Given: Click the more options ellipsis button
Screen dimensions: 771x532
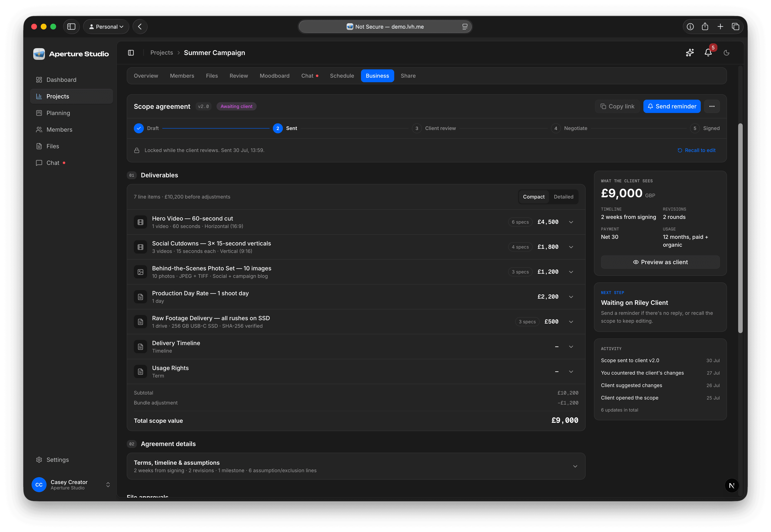Looking at the screenshot, I should (712, 106).
